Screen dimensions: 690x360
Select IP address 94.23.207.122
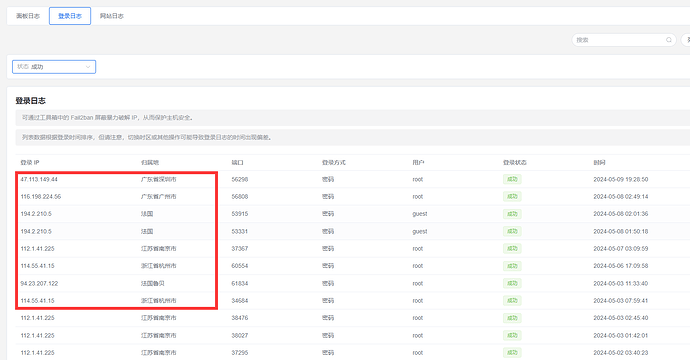tap(39, 283)
